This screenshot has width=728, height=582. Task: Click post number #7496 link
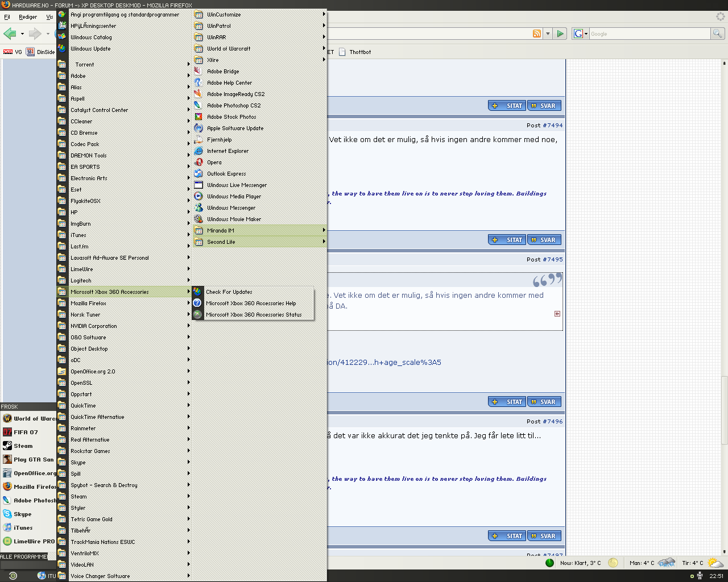coord(552,422)
